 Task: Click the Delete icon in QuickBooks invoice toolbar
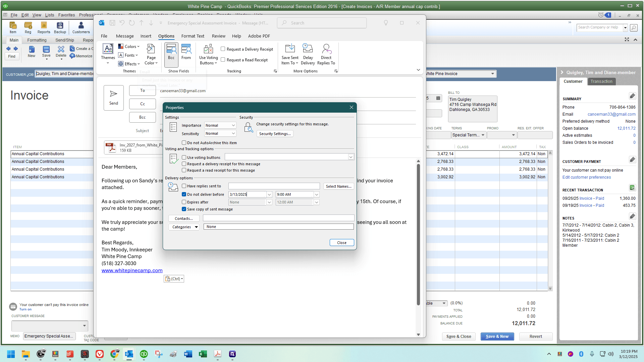pos(61,52)
